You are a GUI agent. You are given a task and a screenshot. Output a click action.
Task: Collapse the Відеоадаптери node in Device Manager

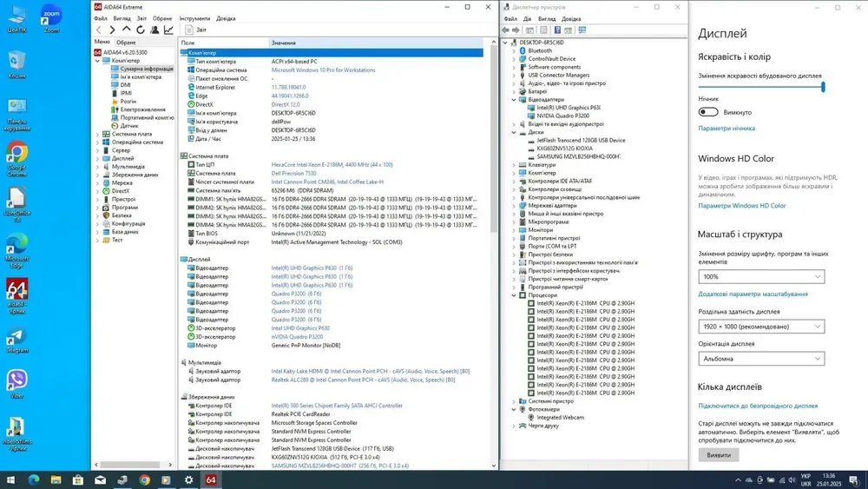coord(513,100)
